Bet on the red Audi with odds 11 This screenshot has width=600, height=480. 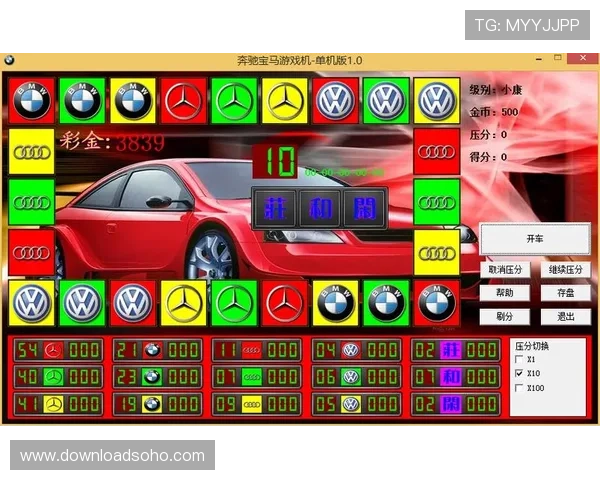coord(252,350)
